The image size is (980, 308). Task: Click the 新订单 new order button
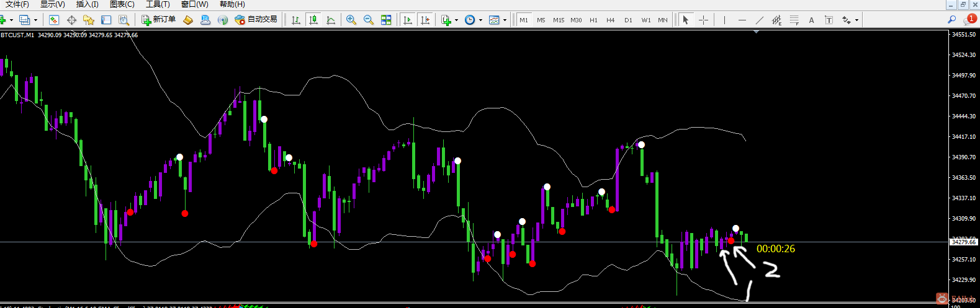159,20
